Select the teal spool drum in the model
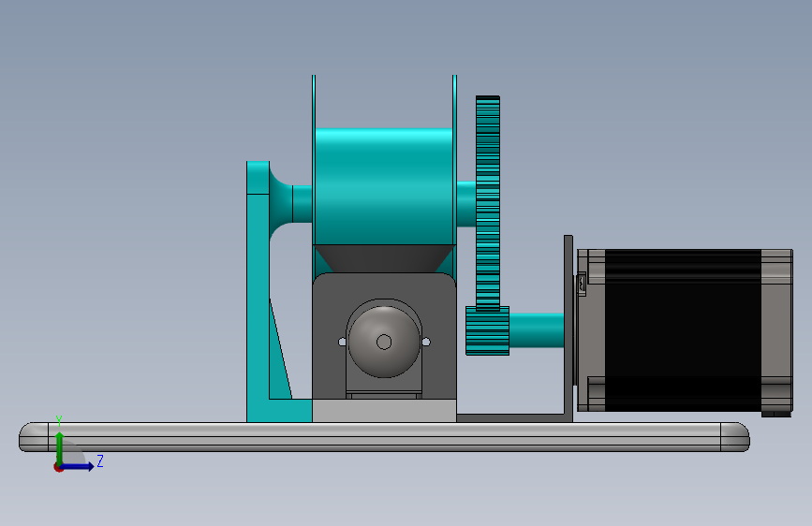 [384, 186]
